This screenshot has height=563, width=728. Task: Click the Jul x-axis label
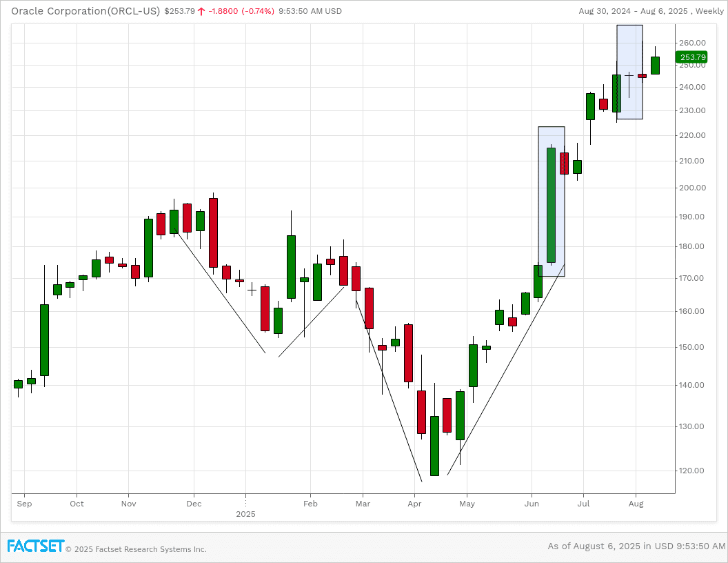tap(584, 504)
